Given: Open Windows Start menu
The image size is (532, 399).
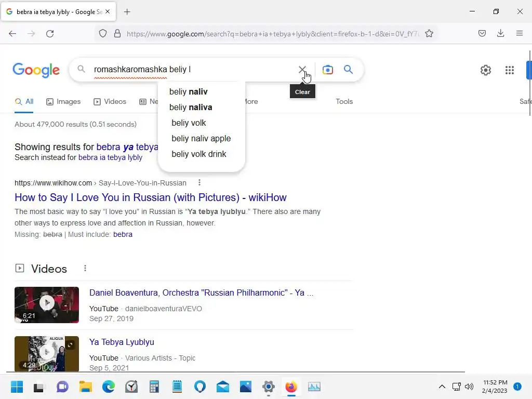Looking at the screenshot, I should [17, 387].
